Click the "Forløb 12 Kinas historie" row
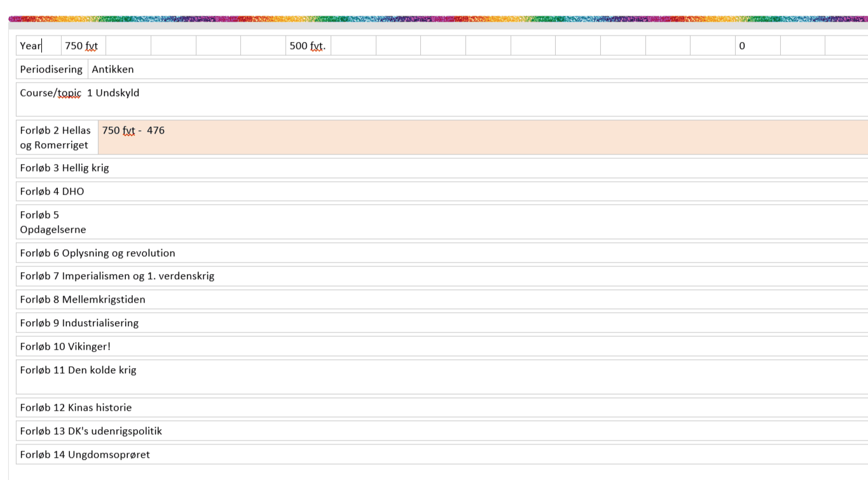The image size is (868, 480). [x=442, y=408]
